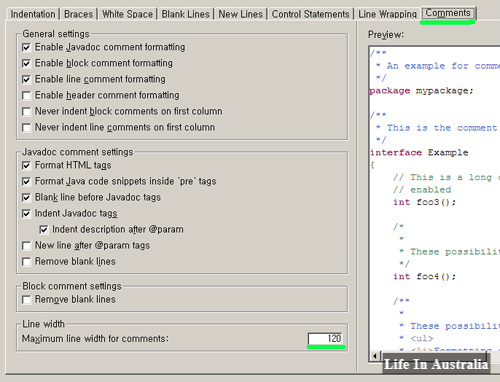Screen dimensions: 500x382
Task: Check Never indent line comments on first column
Action: pyautogui.click(x=26, y=127)
